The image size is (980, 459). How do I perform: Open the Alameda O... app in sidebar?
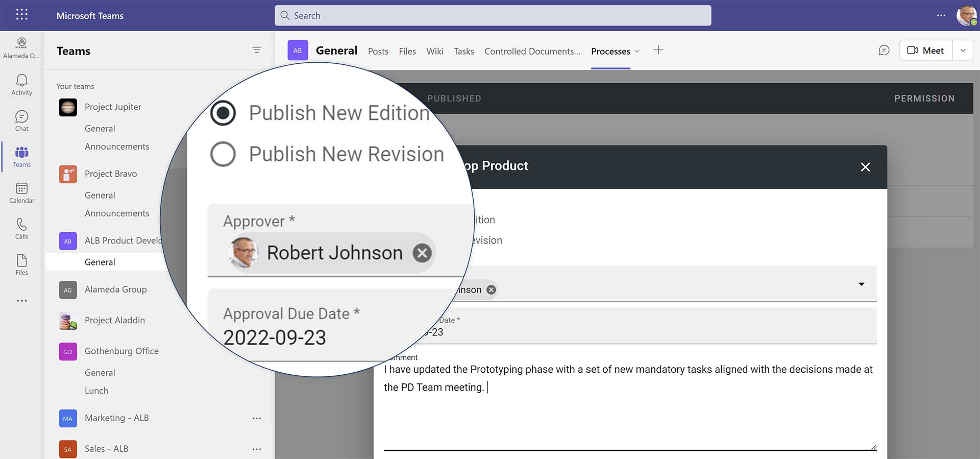tap(21, 48)
